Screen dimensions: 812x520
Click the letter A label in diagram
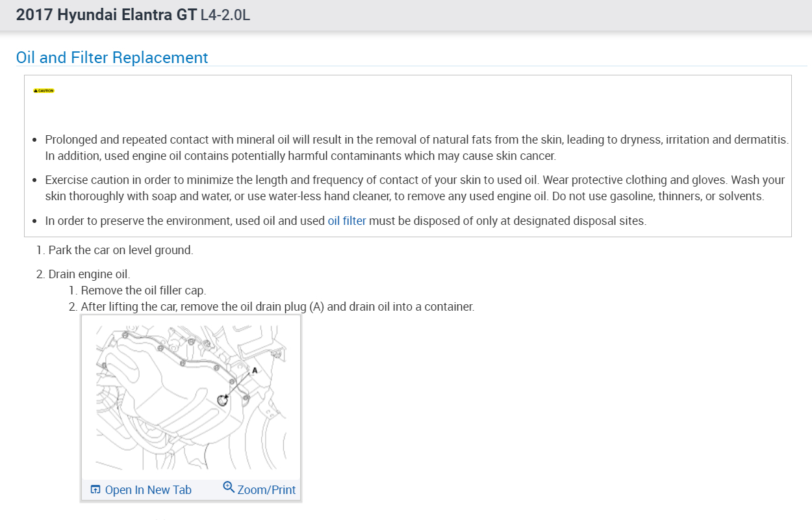[x=255, y=370]
